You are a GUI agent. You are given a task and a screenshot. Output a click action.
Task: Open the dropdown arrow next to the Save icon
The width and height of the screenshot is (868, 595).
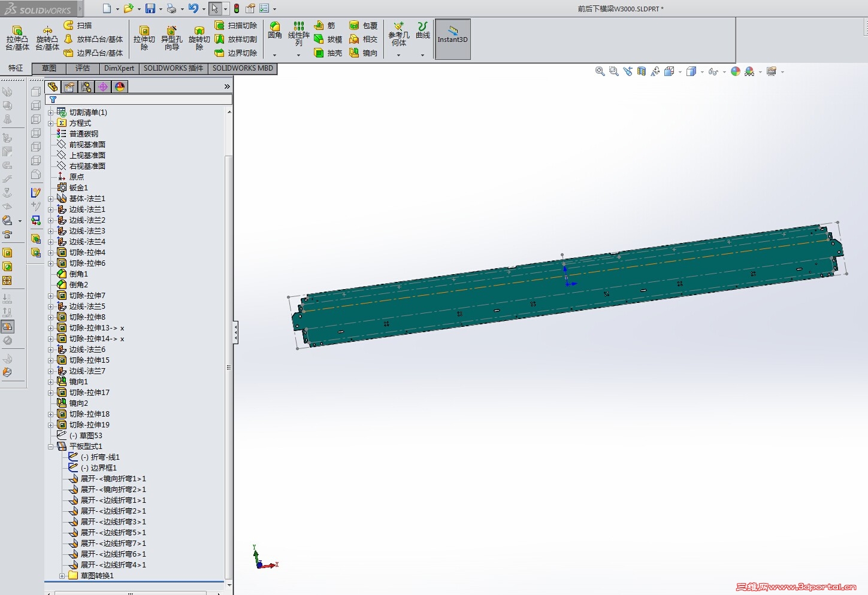point(161,9)
